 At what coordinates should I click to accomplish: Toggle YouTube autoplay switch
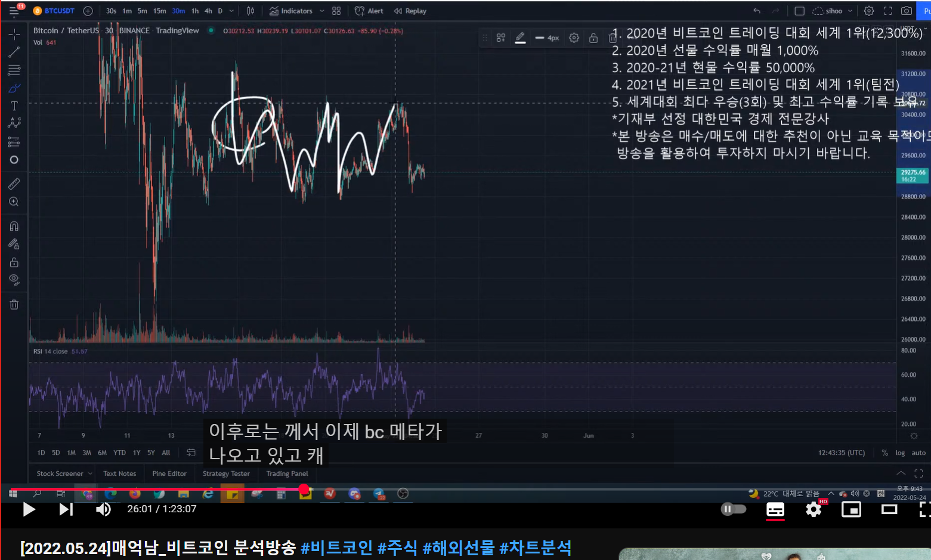click(734, 509)
